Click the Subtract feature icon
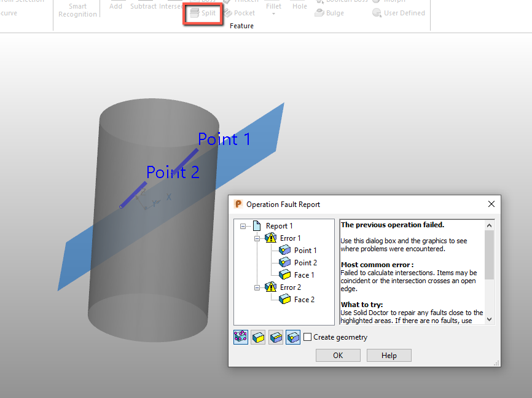532x398 pixels. tap(143, 6)
